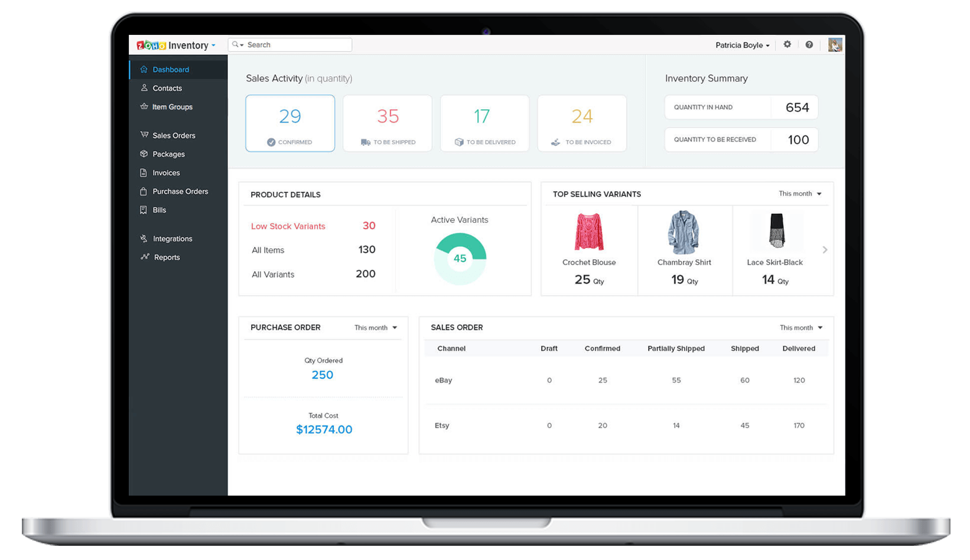Open the Purchase Order This month selector
970x560 pixels.
(375, 327)
